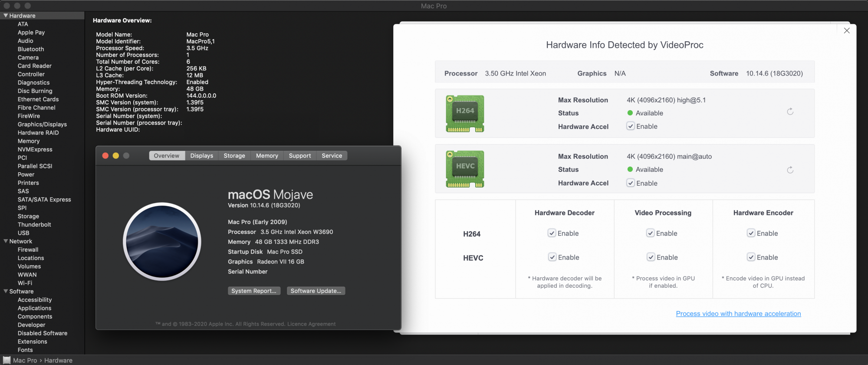This screenshot has width=868, height=365.
Task: Click the Boot ROM version 144.0.0.0.0
Action: coord(201,95)
